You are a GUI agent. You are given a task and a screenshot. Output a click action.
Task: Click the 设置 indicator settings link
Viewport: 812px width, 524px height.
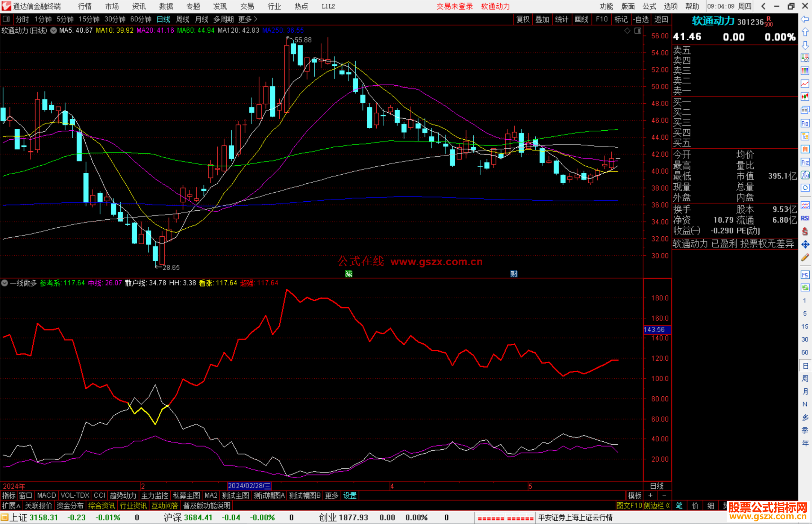(x=350, y=495)
